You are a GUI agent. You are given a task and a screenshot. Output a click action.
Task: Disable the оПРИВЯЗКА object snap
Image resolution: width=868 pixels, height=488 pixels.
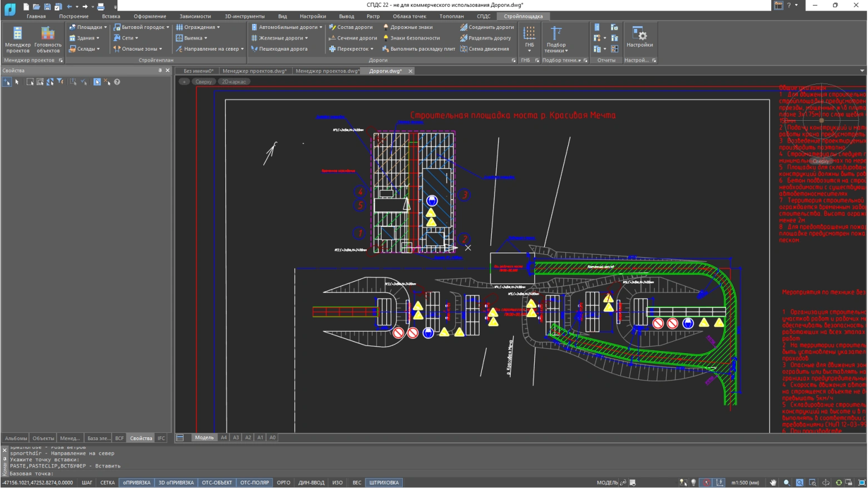[137, 482]
